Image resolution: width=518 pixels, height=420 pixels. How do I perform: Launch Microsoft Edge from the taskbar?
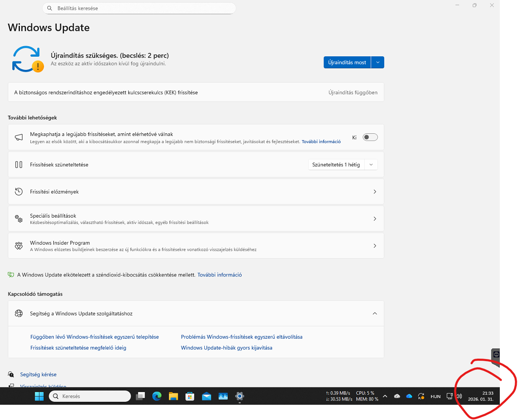point(157,396)
